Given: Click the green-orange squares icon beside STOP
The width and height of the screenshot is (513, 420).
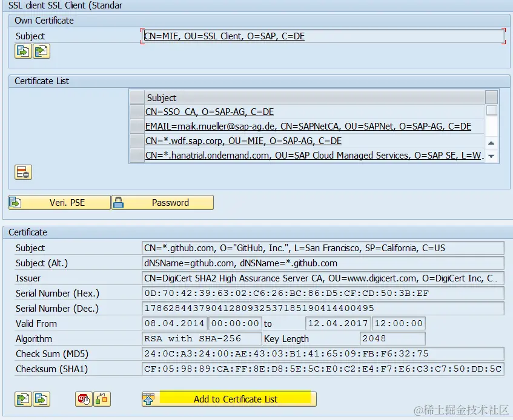Looking at the screenshot, I should (102, 399).
